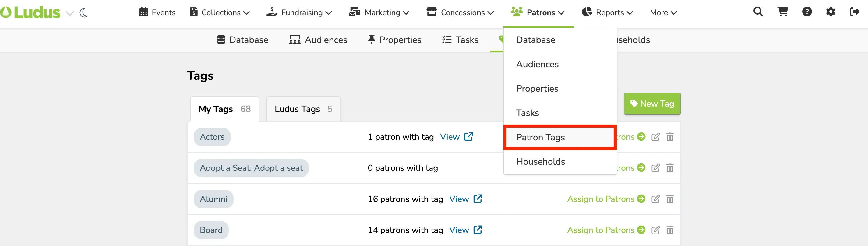Image resolution: width=868 pixels, height=246 pixels.
Task: Expand the Reports dropdown
Action: pyautogui.click(x=608, y=12)
